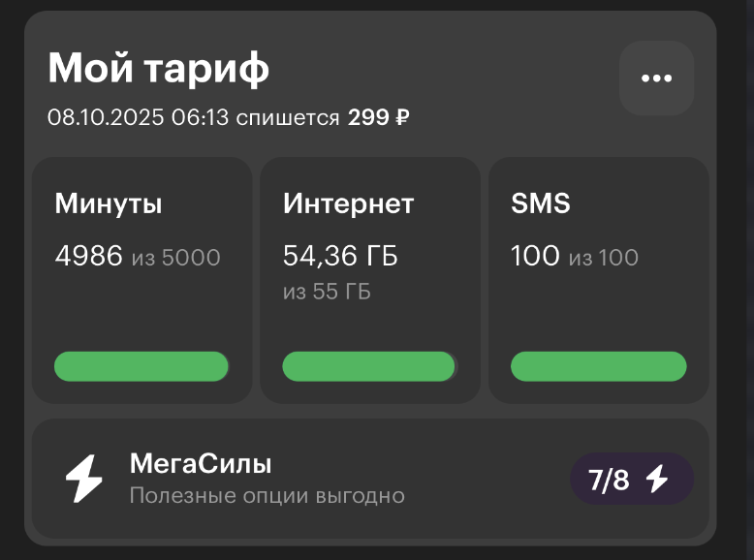The height and width of the screenshot is (560, 754).
Task: Click the Полезные опции выгодно subtitle
Action: tap(267, 496)
